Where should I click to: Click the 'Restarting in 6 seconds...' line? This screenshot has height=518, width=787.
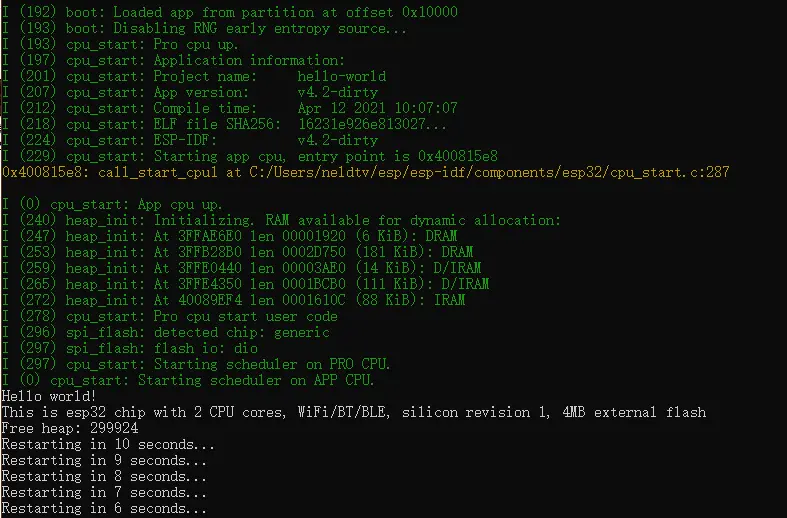pyautogui.click(x=104, y=508)
